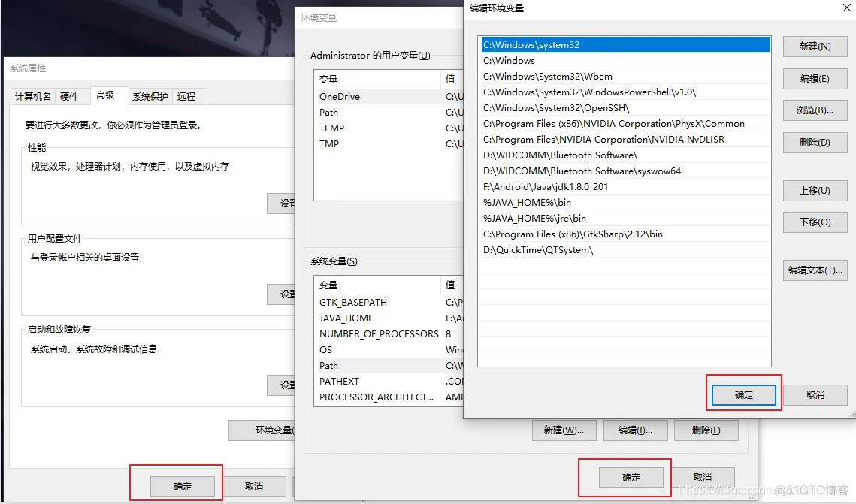Click Delete (删除L) for system variables
The image size is (856, 504).
[706, 430]
